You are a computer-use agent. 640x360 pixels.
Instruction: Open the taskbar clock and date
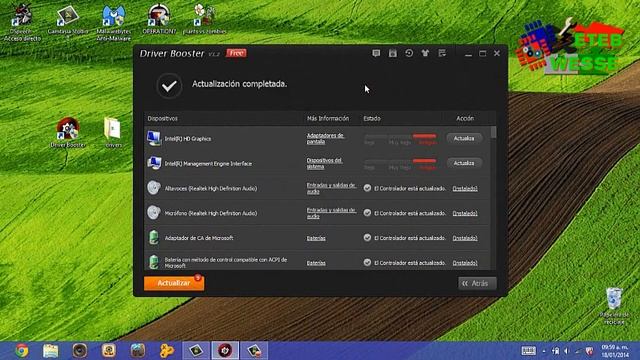(615, 351)
